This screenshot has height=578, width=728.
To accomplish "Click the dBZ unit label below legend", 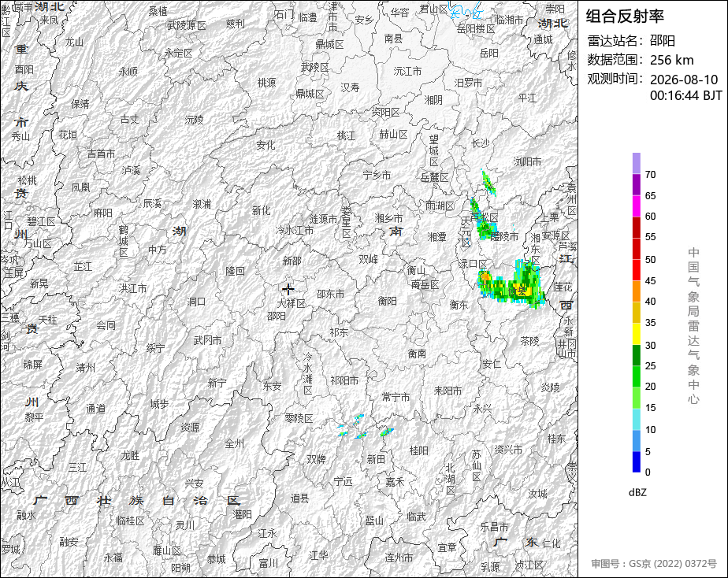I will (637, 493).
